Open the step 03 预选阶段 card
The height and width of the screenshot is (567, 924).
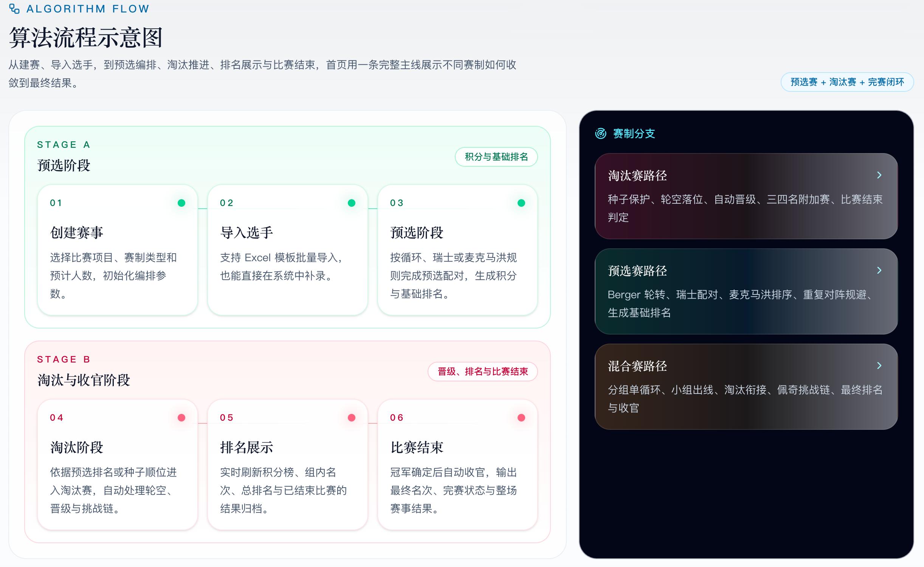coord(457,250)
